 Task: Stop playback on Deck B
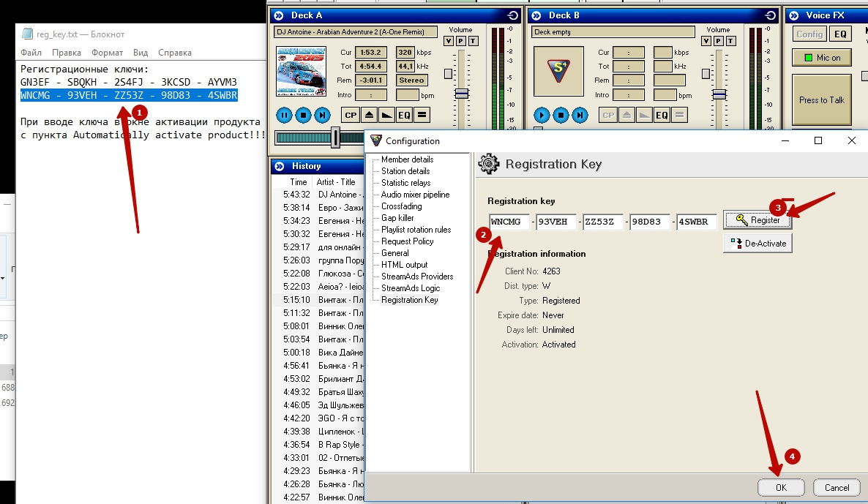[561, 115]
